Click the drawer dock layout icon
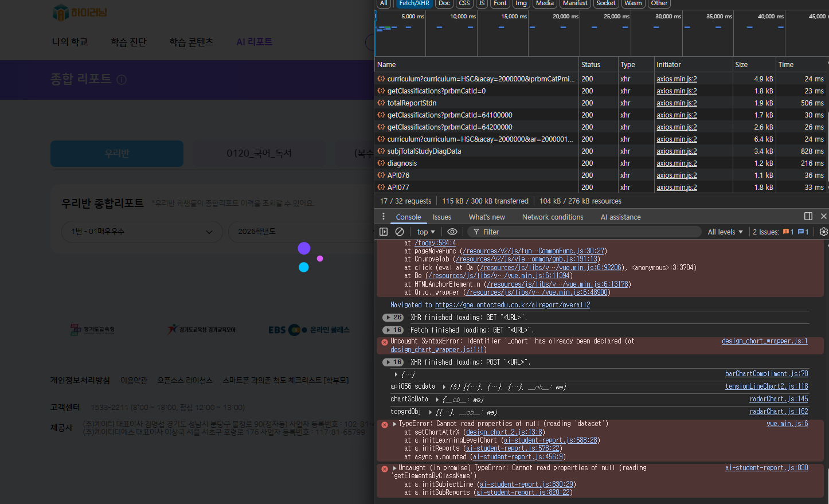 (x=808, y=216)
